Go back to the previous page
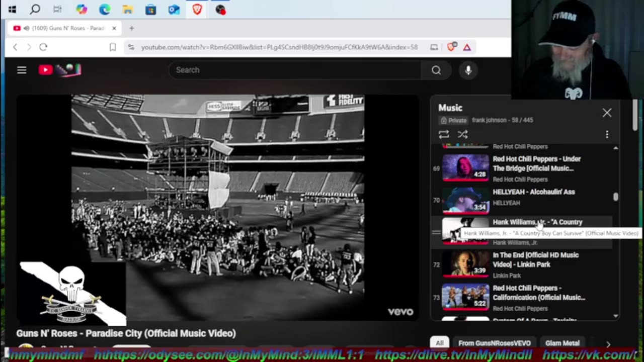The height and width of the screenshot is (362, 644). [x=15, y=47]
